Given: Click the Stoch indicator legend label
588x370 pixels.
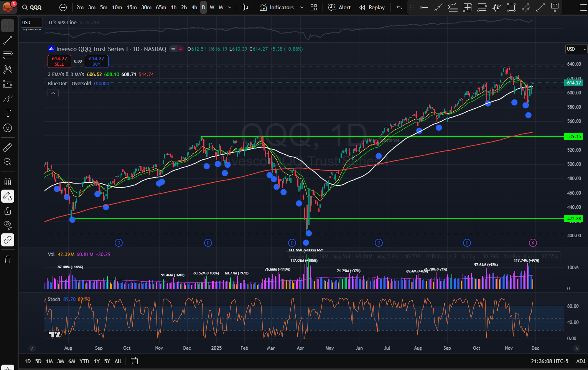Looking at the screenshot, I should click(x=54, y=299).
